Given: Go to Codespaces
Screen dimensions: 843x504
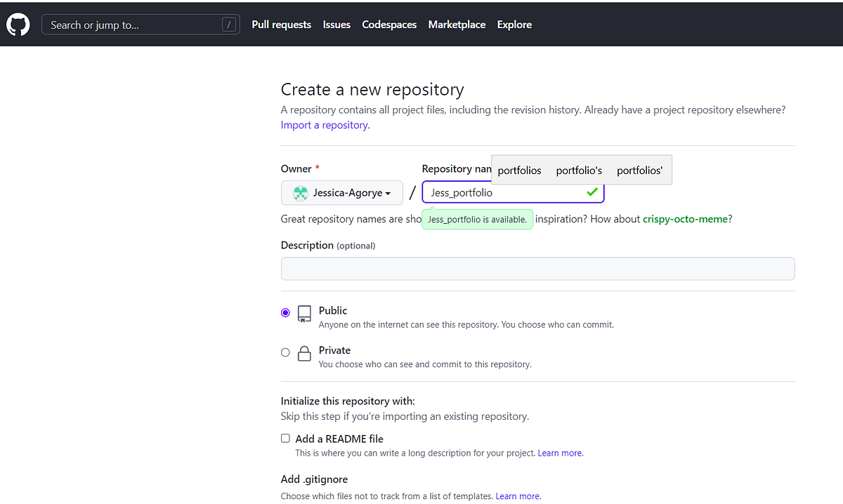Looking at the screenshot, I should (x=389, y=24).
